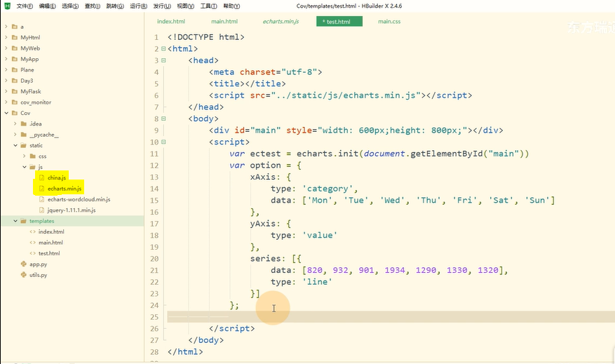Switch to the echarts.min.js tab

pos(281,22)
